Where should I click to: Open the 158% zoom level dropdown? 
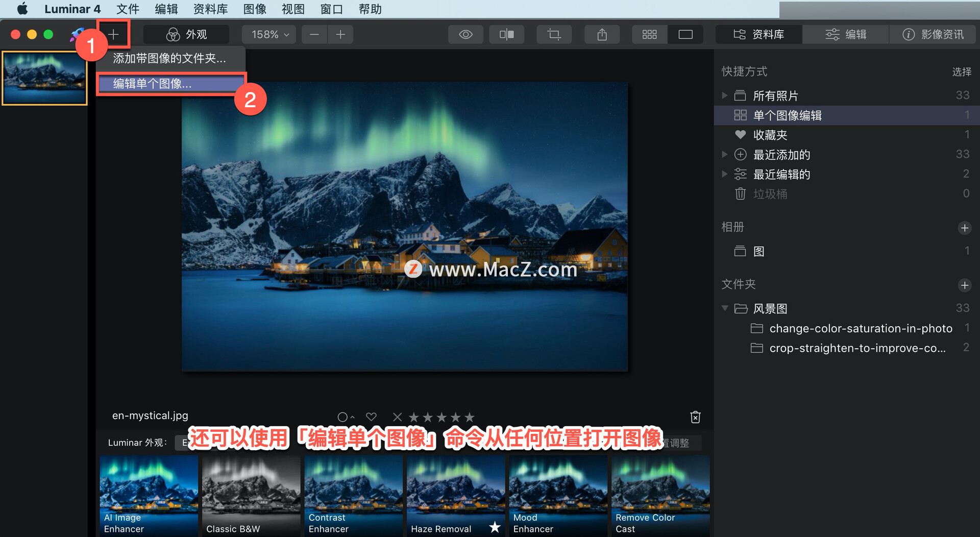[x=268, y=34]
